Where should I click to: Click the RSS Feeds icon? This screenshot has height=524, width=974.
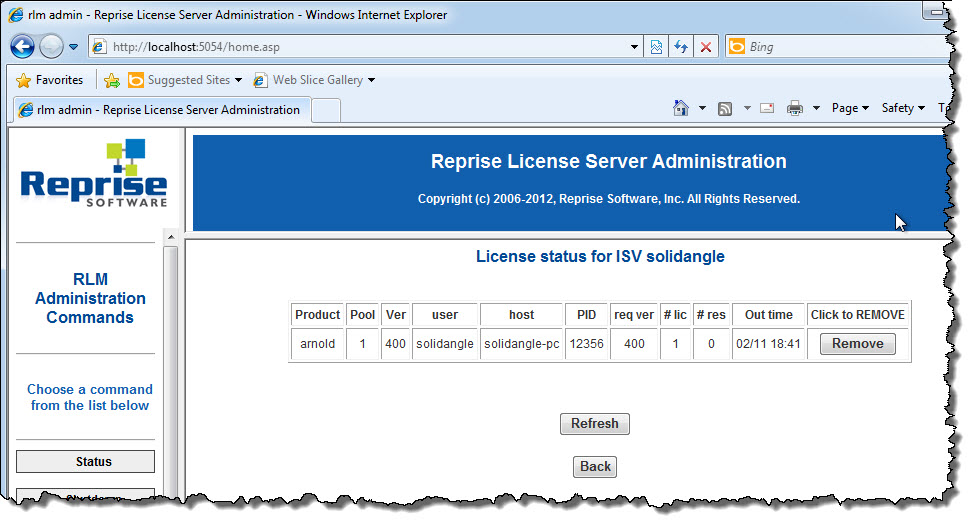pyautogui.click(x=726, y=108)
